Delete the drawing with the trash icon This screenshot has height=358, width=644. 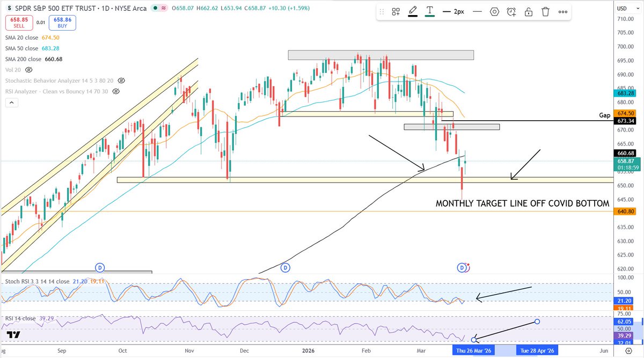click(x=545, y=11)
